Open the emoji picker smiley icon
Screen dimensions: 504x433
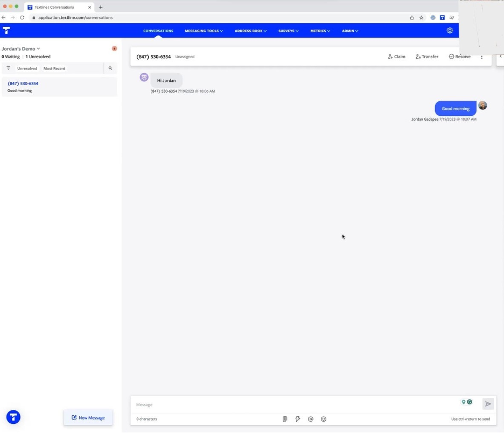[x=324, y=419]
